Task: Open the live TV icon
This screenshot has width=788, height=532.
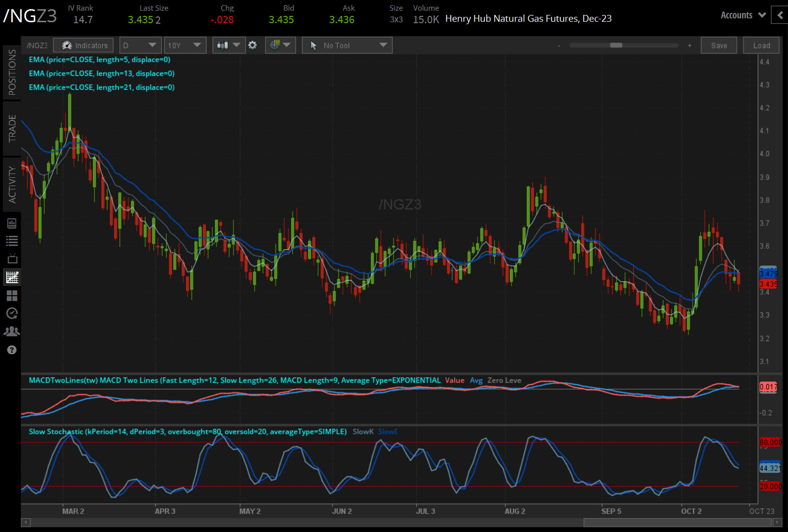Action: 12,259
